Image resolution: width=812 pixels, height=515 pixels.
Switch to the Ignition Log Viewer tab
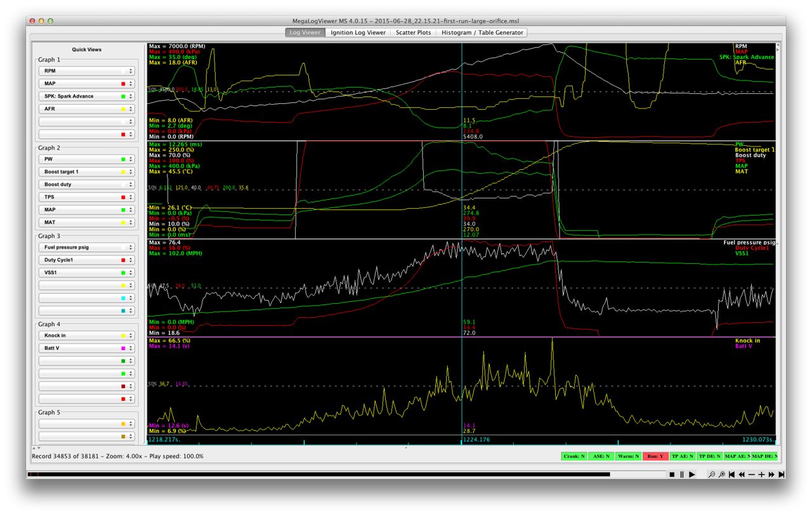tap(358, 32)
